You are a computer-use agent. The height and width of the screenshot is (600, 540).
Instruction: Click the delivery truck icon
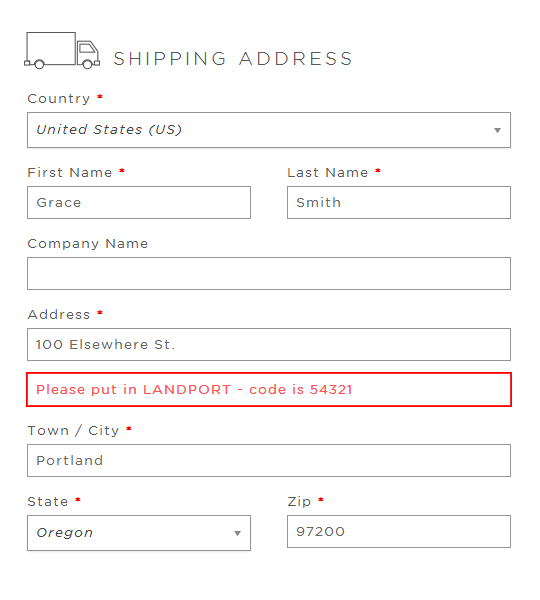[x=62, y=51]
